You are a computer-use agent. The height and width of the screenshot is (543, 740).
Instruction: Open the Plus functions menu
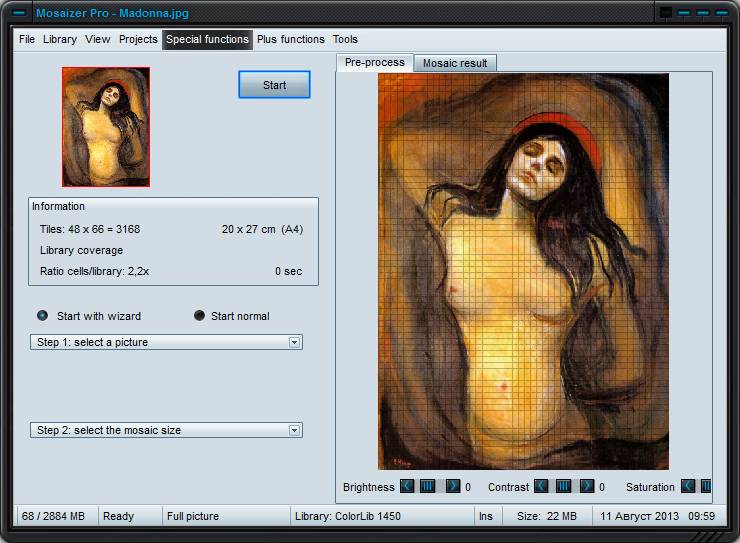click(291, 39)
